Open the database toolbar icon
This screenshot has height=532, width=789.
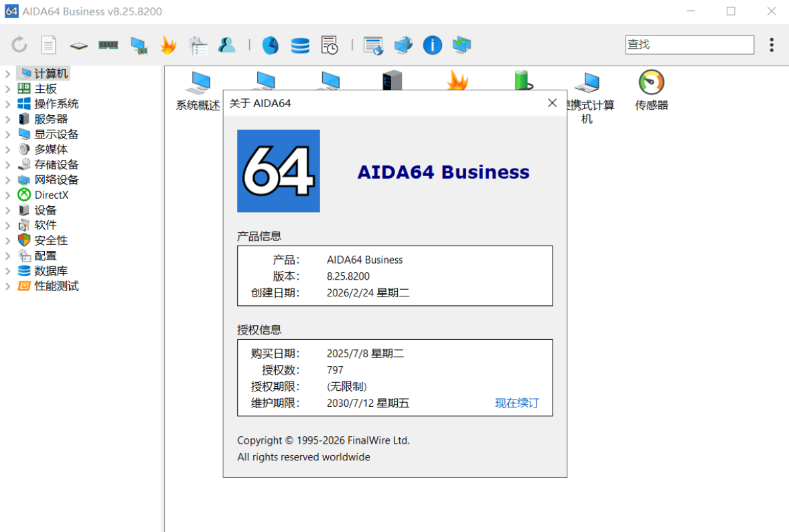coord(300,45)
